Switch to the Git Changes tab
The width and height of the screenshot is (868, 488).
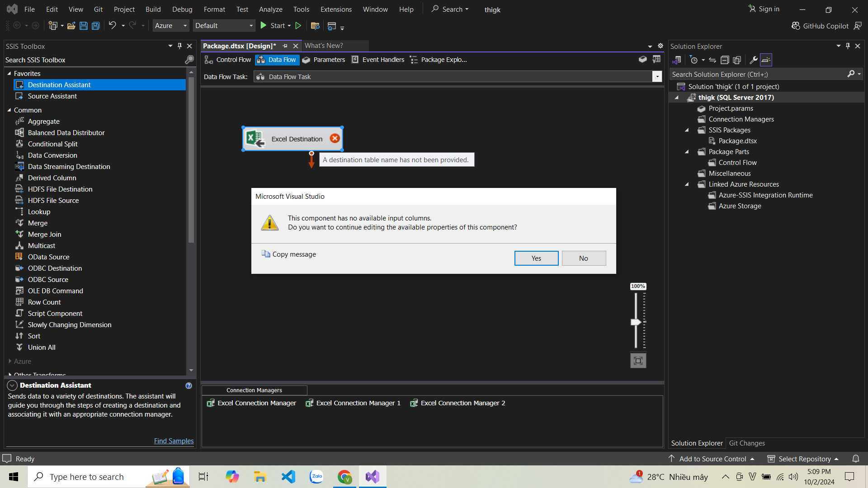(747, 443)
